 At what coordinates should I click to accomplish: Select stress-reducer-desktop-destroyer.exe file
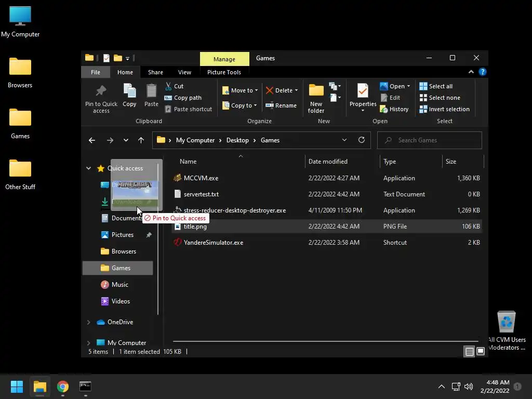(x=326, y=210)
